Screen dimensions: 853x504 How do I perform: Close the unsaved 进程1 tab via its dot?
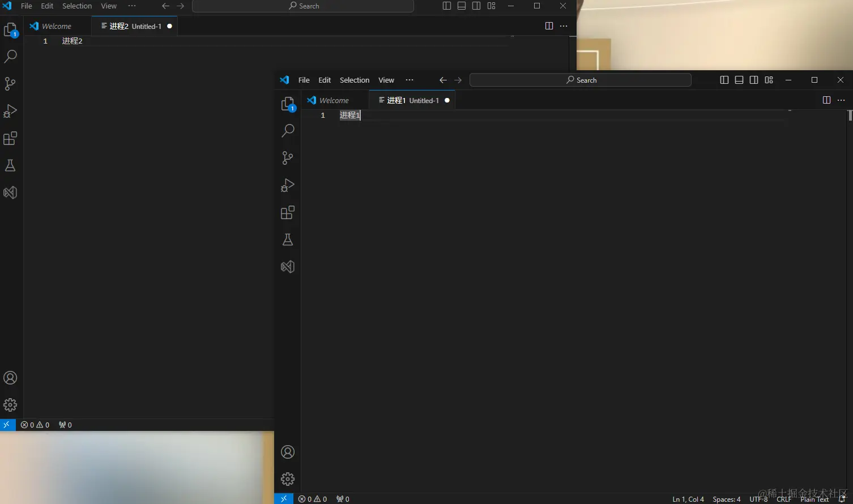(447, 100)
